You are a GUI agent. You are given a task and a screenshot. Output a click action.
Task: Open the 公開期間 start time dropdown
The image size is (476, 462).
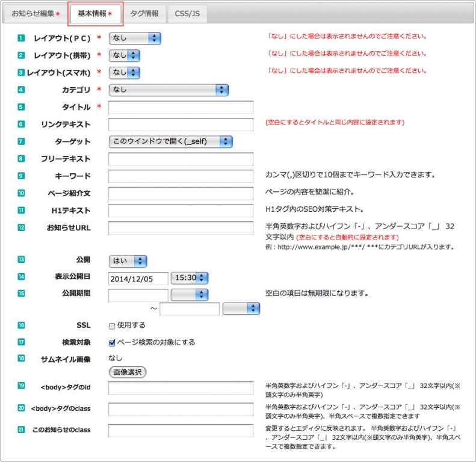click(190, 295)
